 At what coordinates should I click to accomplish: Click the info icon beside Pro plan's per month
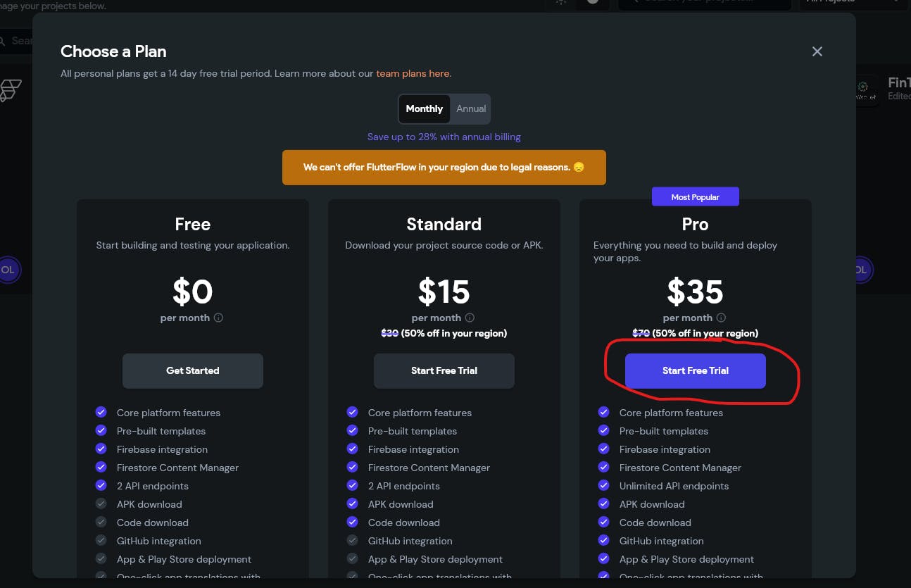(x=721, y=318)
